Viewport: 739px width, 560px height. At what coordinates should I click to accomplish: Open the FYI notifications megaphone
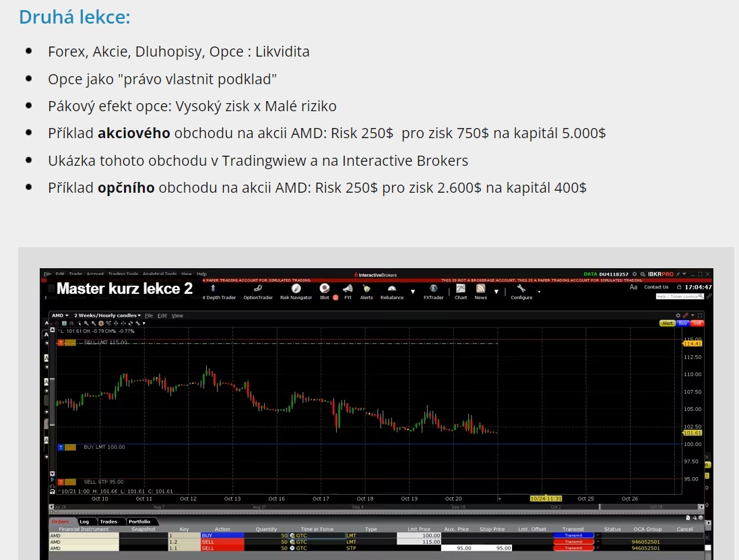click(x=348, y=292)
